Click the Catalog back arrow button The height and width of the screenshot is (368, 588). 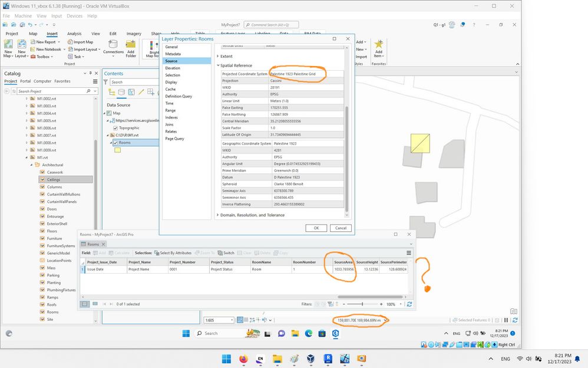click(x=6, y=91)
